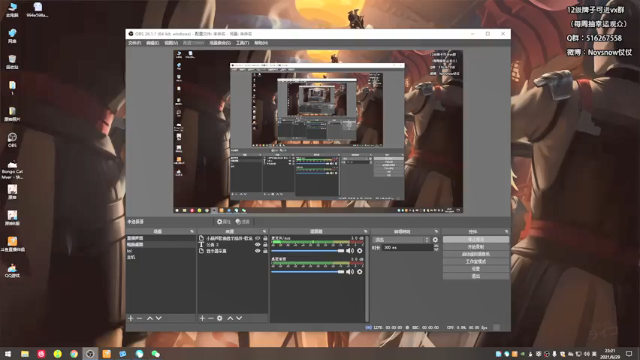Select the Bongo Cat Mver desktop icon
640x360 pixels.
[12, 170]
